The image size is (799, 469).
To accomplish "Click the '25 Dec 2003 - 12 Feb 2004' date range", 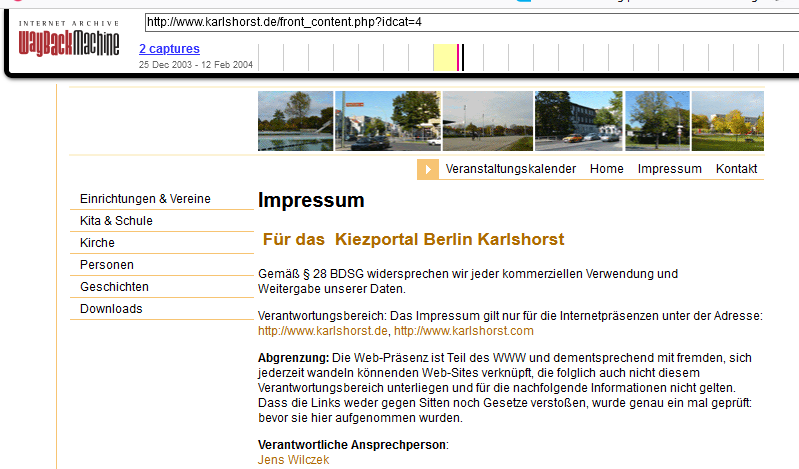I will pyautogui.click(x=196, y=65).
